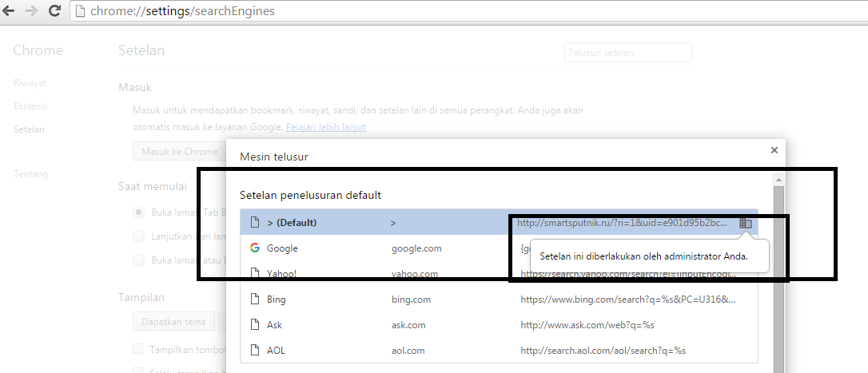Image resolution: width=868 pixels, height=373 pixels.
Task: Open Ekstensi in the Chrome sidebar
Action: click(x=30, y=105)
